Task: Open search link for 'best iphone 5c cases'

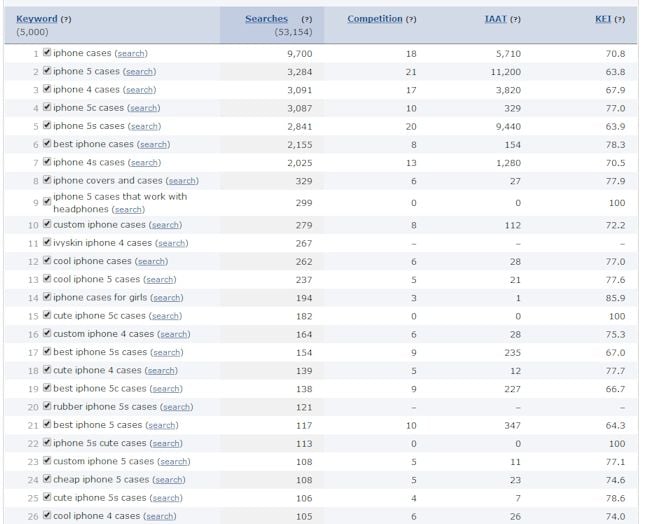Action: point(166,389)
